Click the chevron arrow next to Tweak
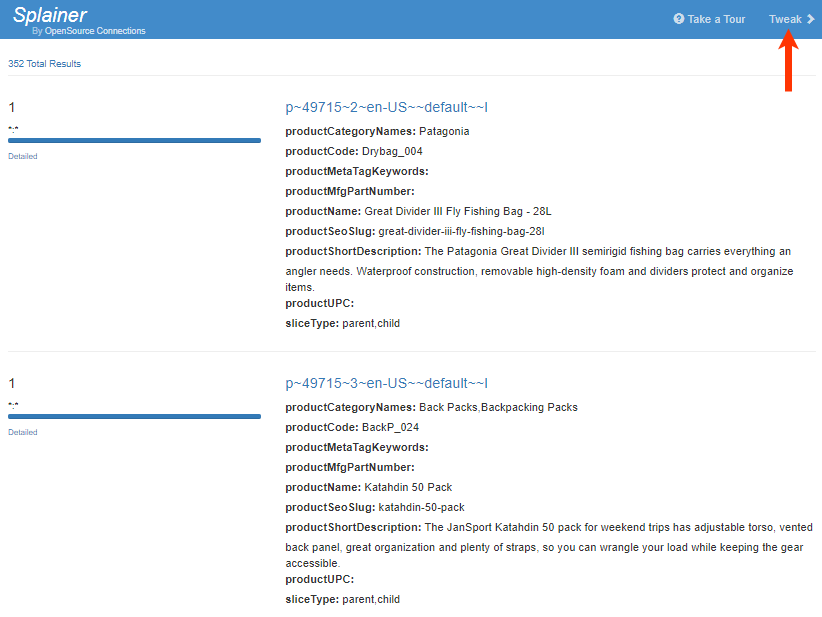Viewport: 822px width, 617px height. (808, 18)
